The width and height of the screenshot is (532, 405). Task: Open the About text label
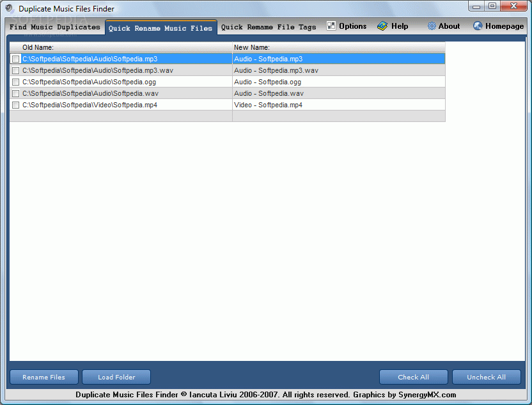click(450, 26)
